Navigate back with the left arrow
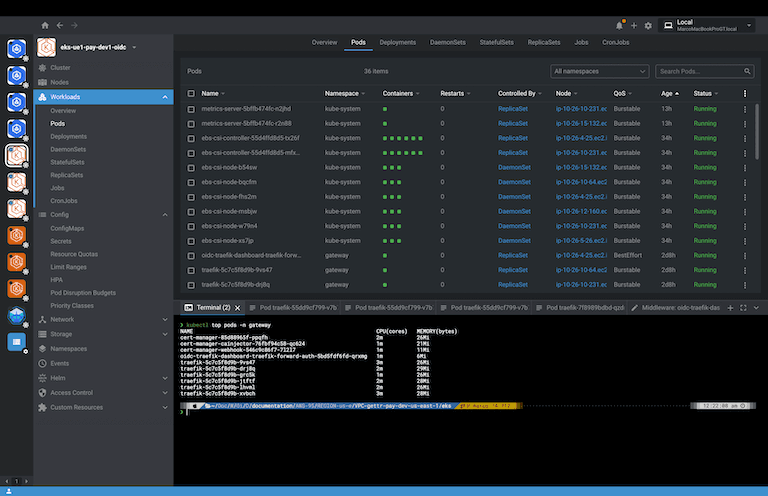The height and width of the screenshot is (496, 768). [x=60, y=25]
